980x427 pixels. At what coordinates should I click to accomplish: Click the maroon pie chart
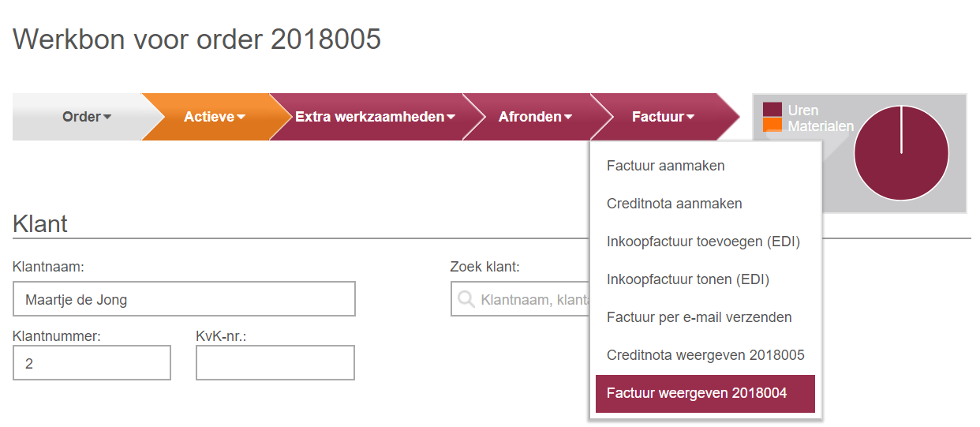(900, 153)
